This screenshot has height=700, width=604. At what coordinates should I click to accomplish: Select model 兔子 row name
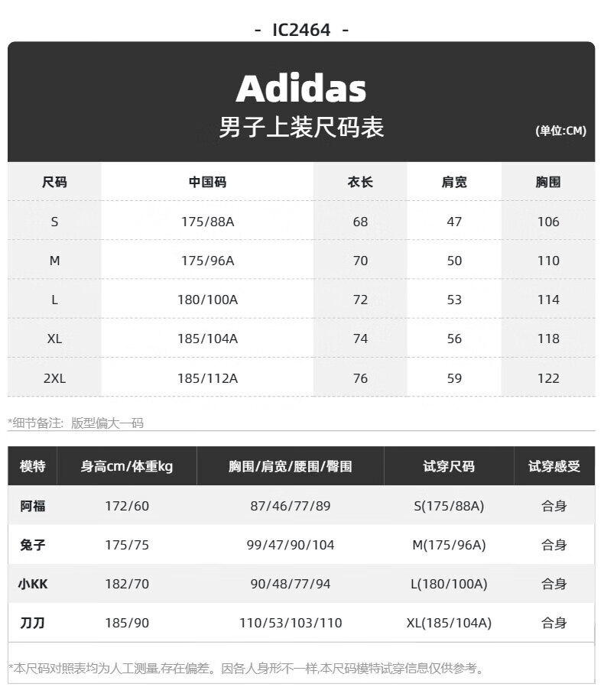33,545
